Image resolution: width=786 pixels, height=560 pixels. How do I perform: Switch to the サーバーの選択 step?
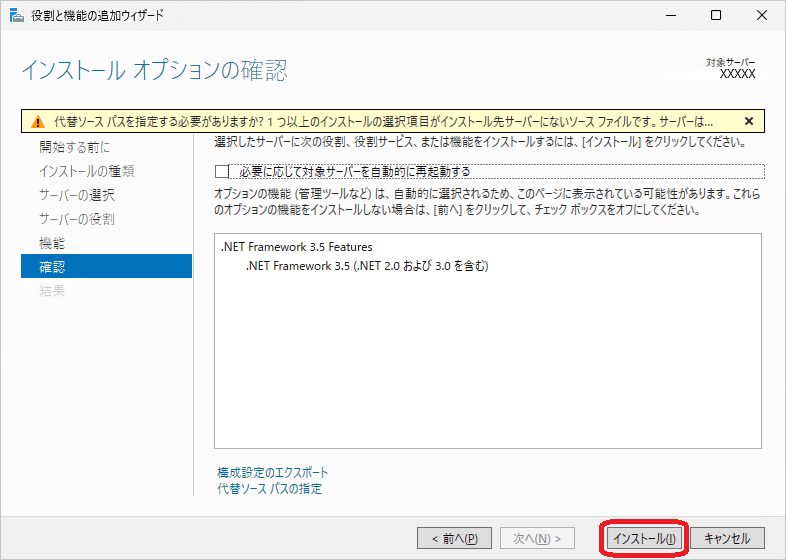pyautogui.click(x=77, y=195)
